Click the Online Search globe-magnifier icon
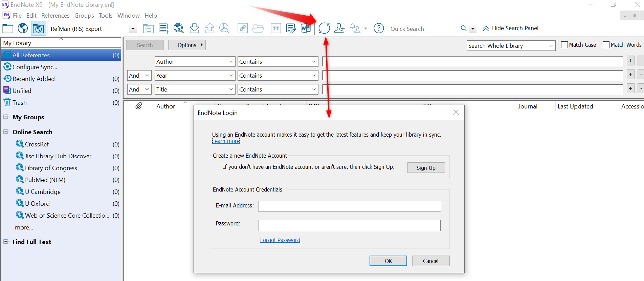The image size is (644, 281). pos(178,28)
